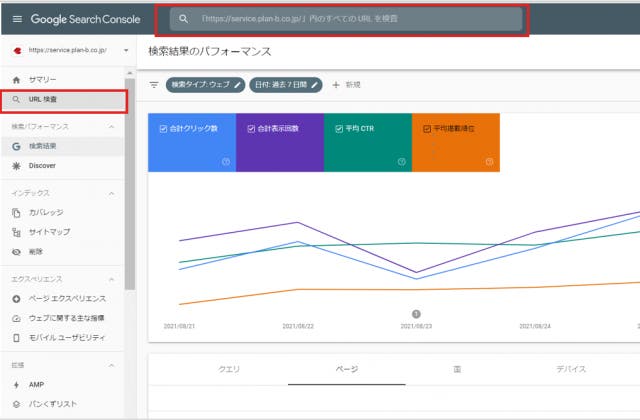Click the home icon beside サマリー
Viewport: 640px width, 420px height.
pyautogui.click(x=16, y=80)
